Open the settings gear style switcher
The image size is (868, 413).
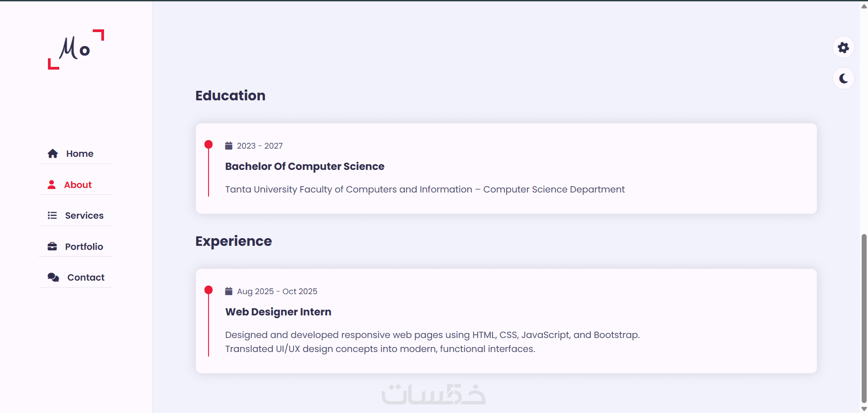click(x=843, y=47)
